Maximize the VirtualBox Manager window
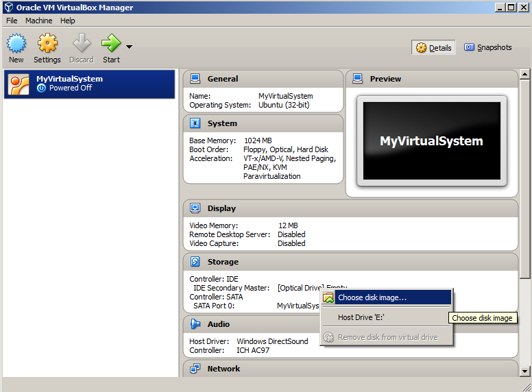 [511, 7]
